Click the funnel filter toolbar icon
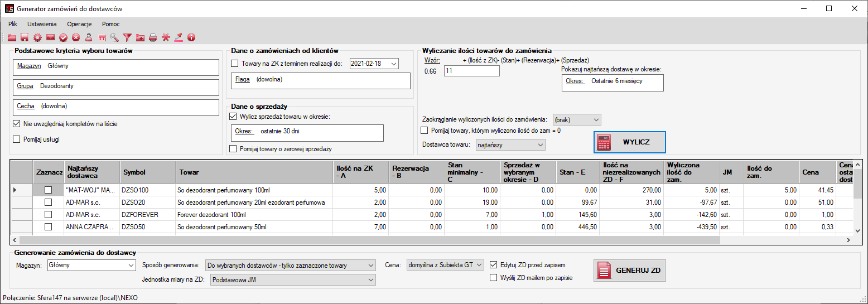Viewport: 868px width, 304px height. click(x=127, y=37)
